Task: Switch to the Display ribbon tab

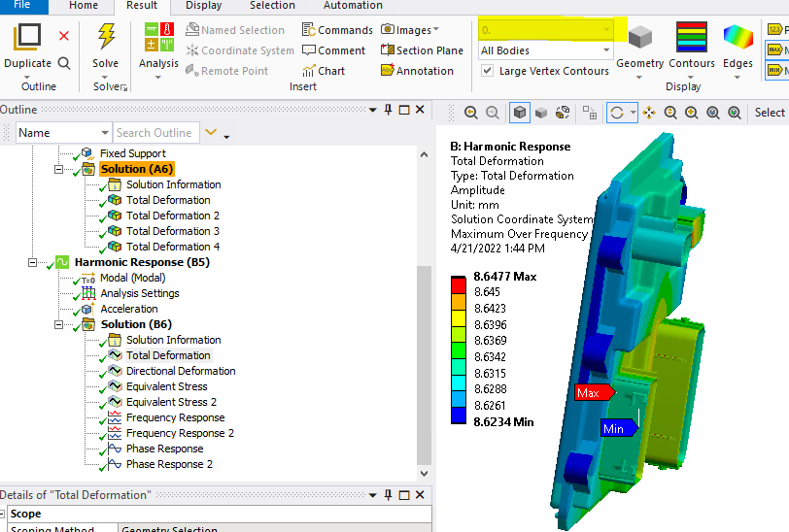Action: point(203,6)
